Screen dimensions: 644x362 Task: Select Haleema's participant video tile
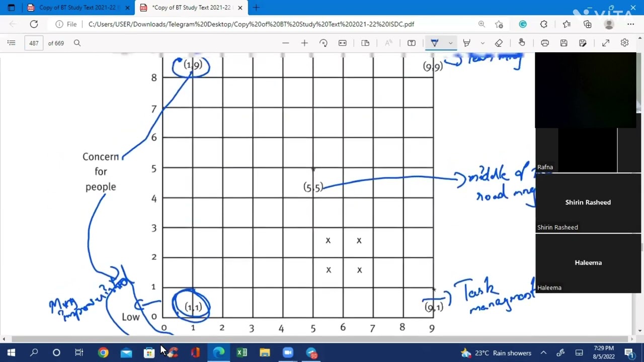click(588, 263)
